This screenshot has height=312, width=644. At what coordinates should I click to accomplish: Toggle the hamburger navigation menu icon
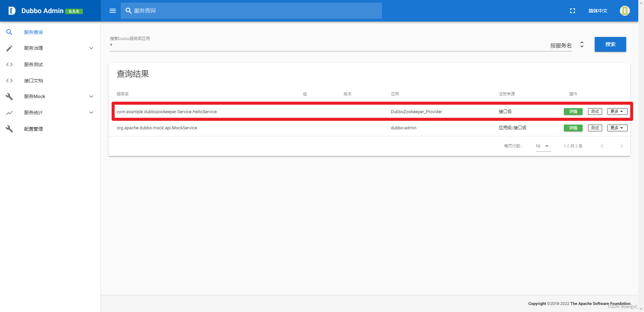pyautogui.click(x=113, y=11)
